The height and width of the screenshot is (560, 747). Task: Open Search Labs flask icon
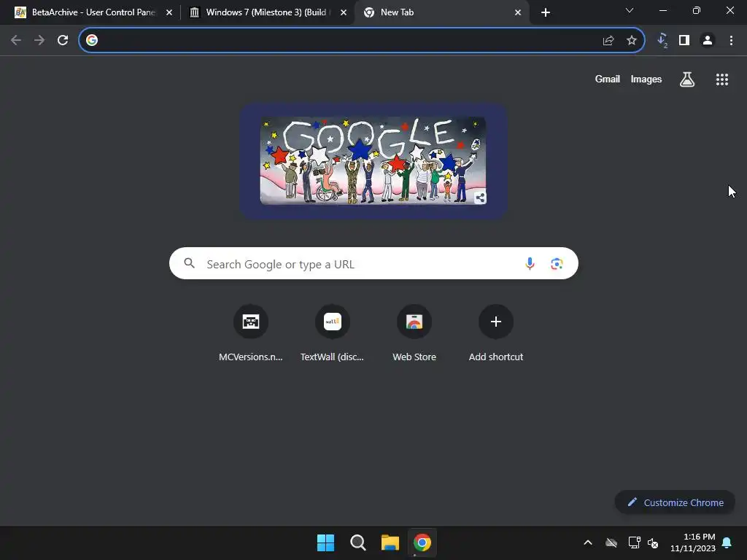687,79
